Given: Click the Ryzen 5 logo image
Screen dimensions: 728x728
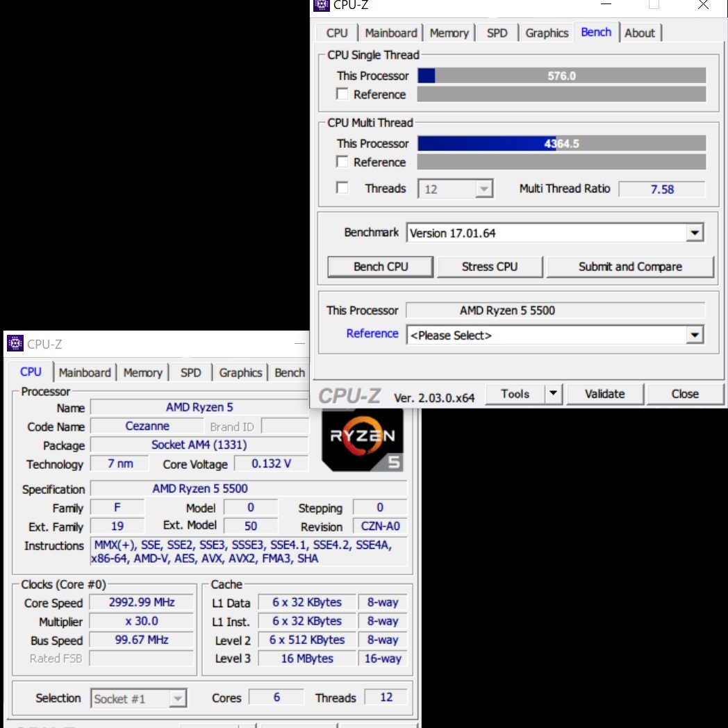Looking at the screenshot, I should (363, 440).
